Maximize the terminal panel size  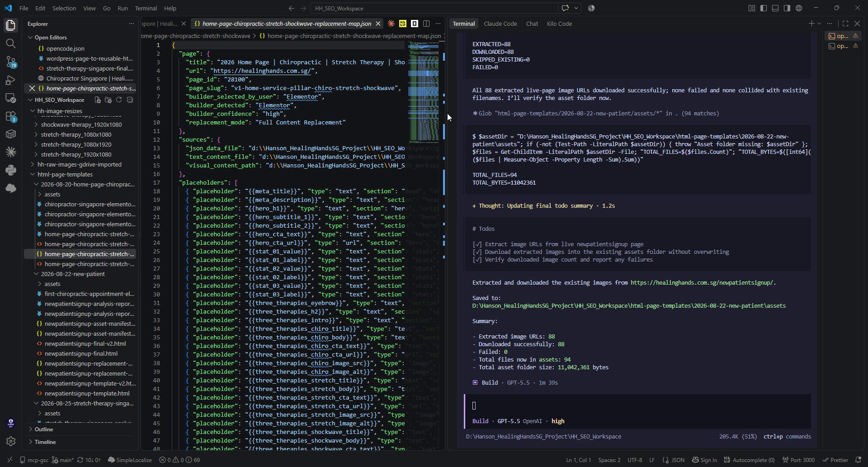click(845, 24)
